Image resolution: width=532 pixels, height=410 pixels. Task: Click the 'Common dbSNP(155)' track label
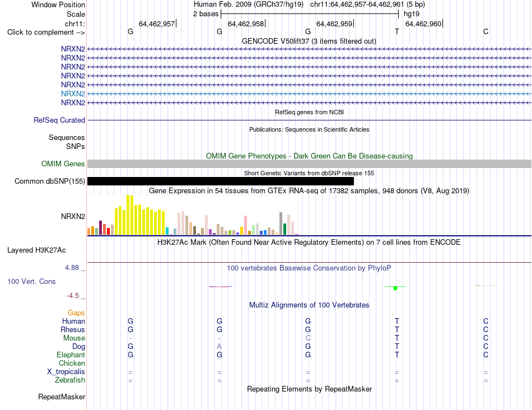point(50,181)
